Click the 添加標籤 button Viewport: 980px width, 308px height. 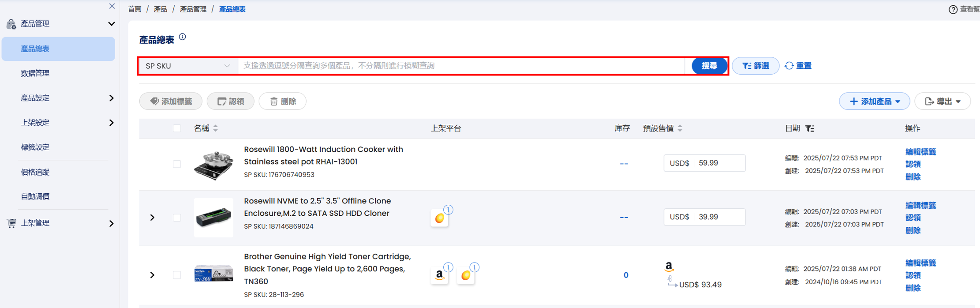click(x=171, y=101)
